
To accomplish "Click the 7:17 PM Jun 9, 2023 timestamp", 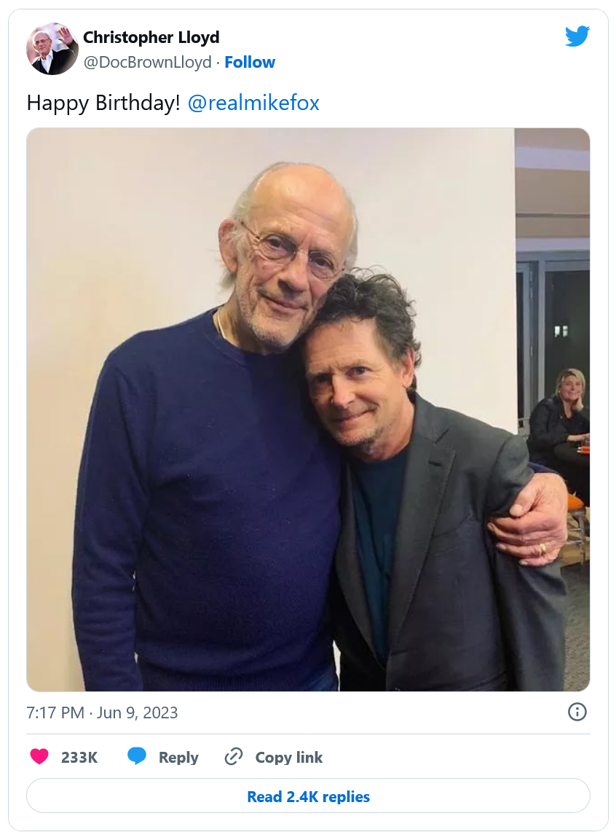I will tap(102, 713).
